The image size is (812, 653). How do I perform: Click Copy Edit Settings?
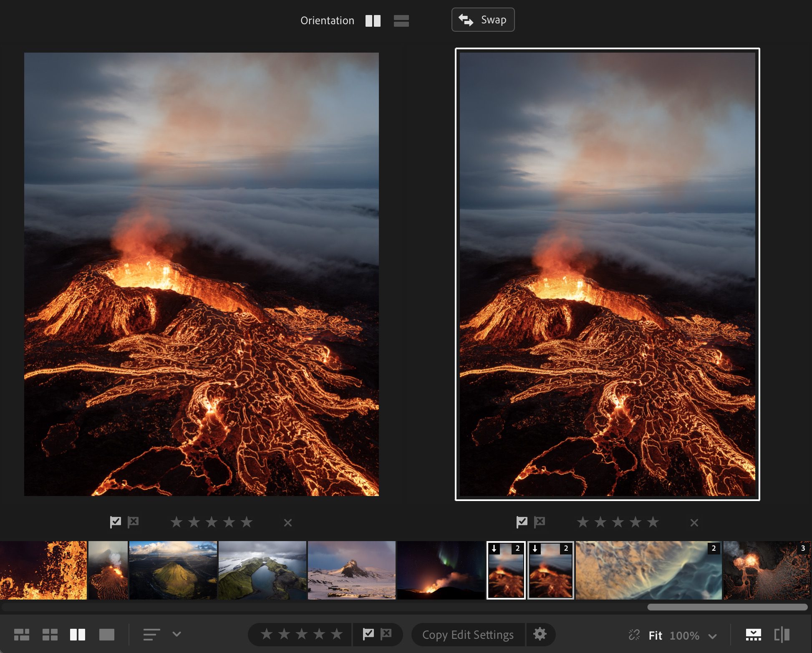coord(467,635)
